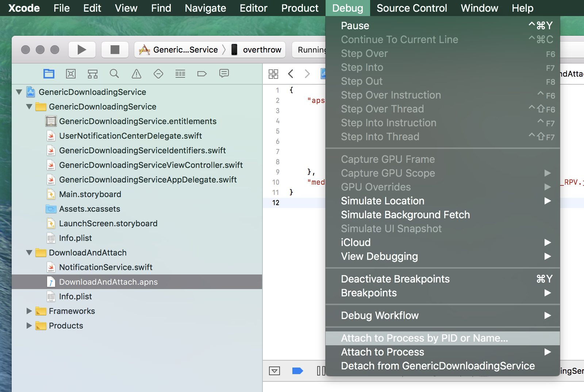The width and height of the screenshot is (584, 392).
Task: Open Info.plist under DownloadAndAttach
Action: click(137, 296)
